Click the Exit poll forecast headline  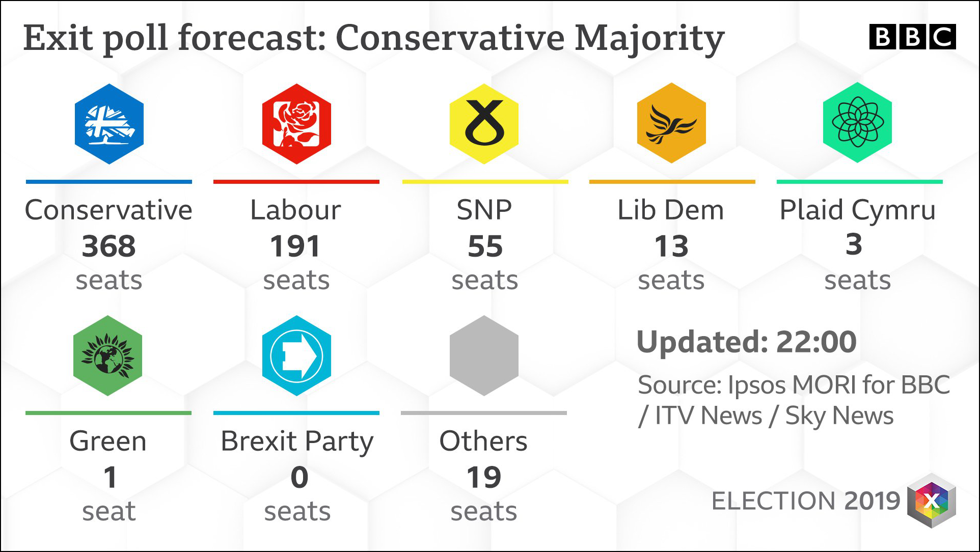pos(374,39)
